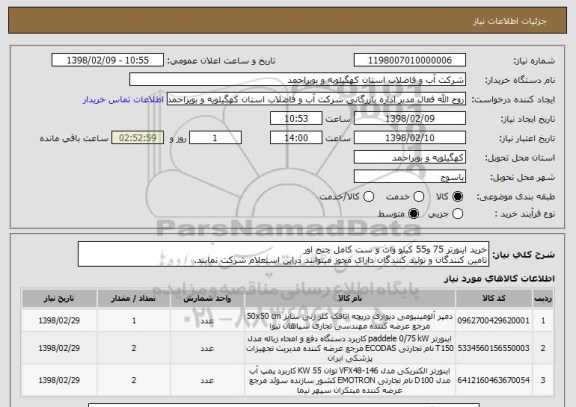This screenshot has height=407, width=576.
Task: Click تاریخ نیاز column header
Action: coord(59,299)
